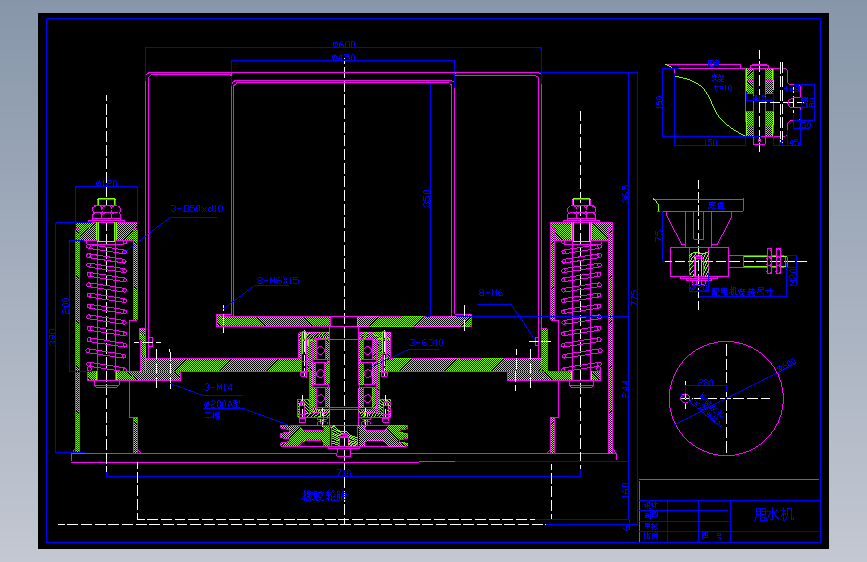Screen dimensions: 867x562
Task: Click the 30 dimension in bracket detail
Action: [806, 126]
